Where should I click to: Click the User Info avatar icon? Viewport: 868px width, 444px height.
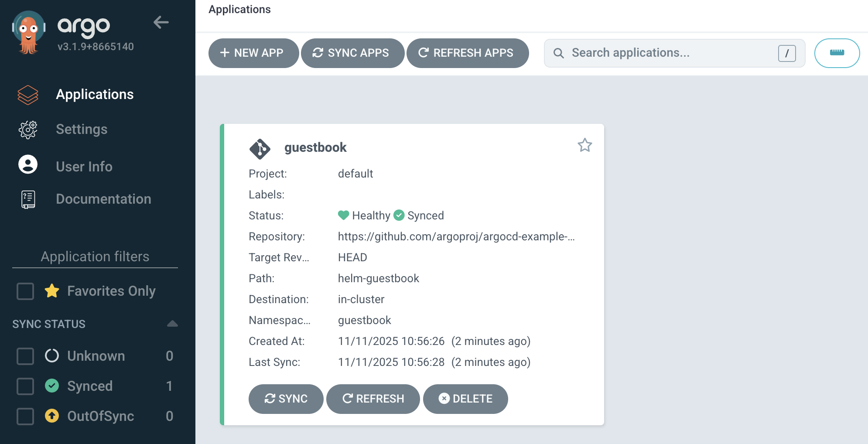point(28,164)
